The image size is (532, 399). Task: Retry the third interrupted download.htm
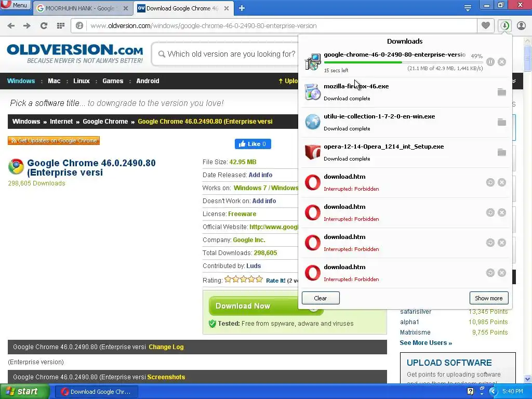[490, 243]
